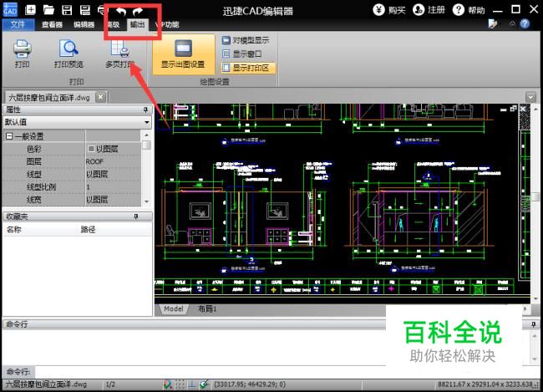
Task: Switch to the 编辑器 tab
Action: coord(84,24)
